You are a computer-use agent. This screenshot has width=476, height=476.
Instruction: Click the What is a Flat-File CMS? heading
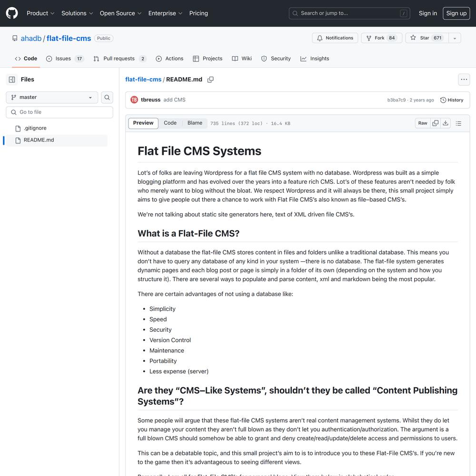pyautogui.click(x=188, y=233)
